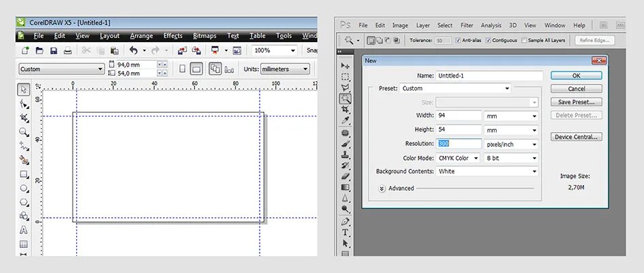Toggle the Contiguous checkbox
Image resolution: width=644 pixels, height=273 pixels.
[488, 40]
